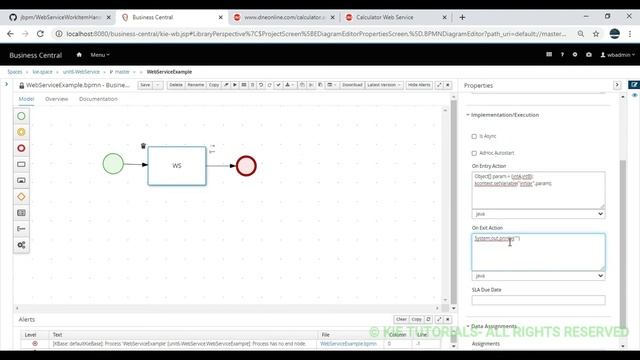Click the settings gear header icon
Screen dimensions: 640x360
tap(575, 55)
